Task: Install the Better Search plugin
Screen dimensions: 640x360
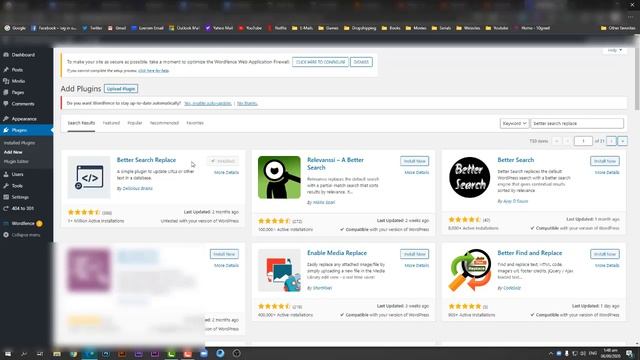Action: (604, 161)
